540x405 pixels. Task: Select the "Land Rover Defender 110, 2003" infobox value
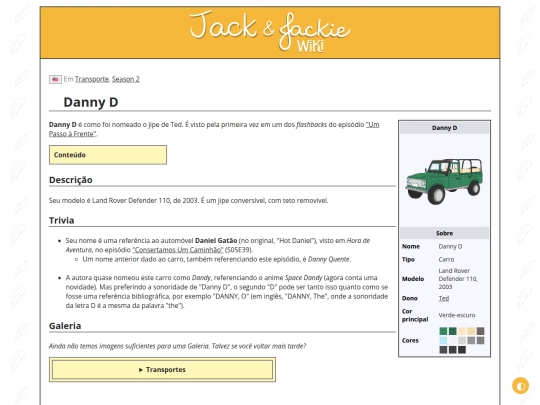(x=458, y=279)
